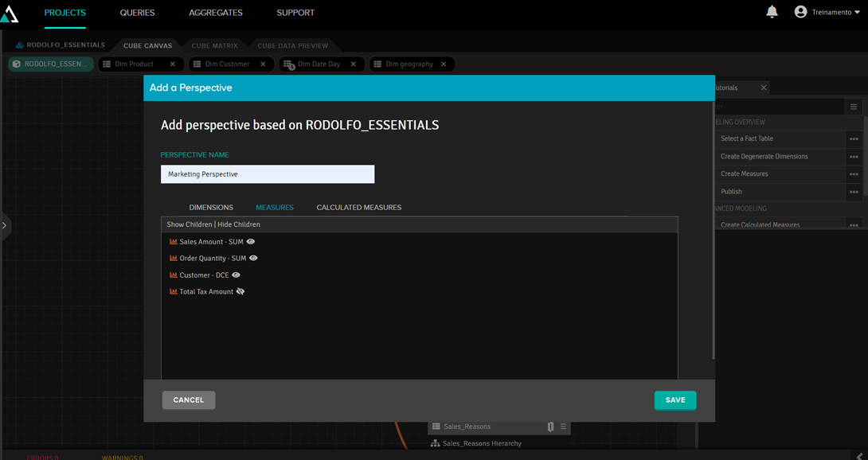Close the Tutorials panel
The height and width of the screenshot is (460, 868).
pos(764,88)
